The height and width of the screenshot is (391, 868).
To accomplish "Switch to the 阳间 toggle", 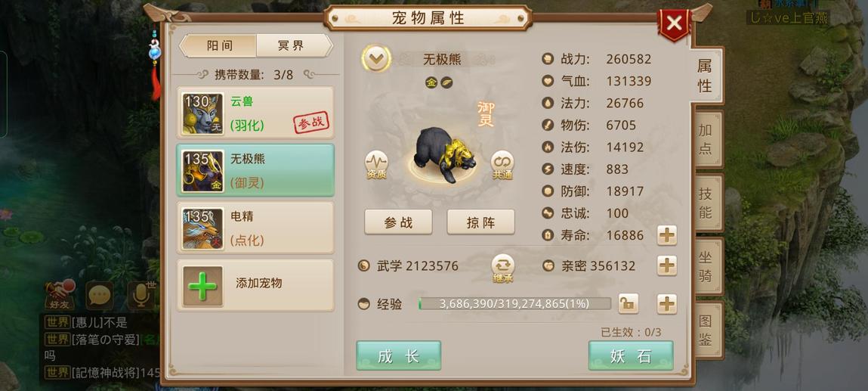I will (x=220, y=46).
